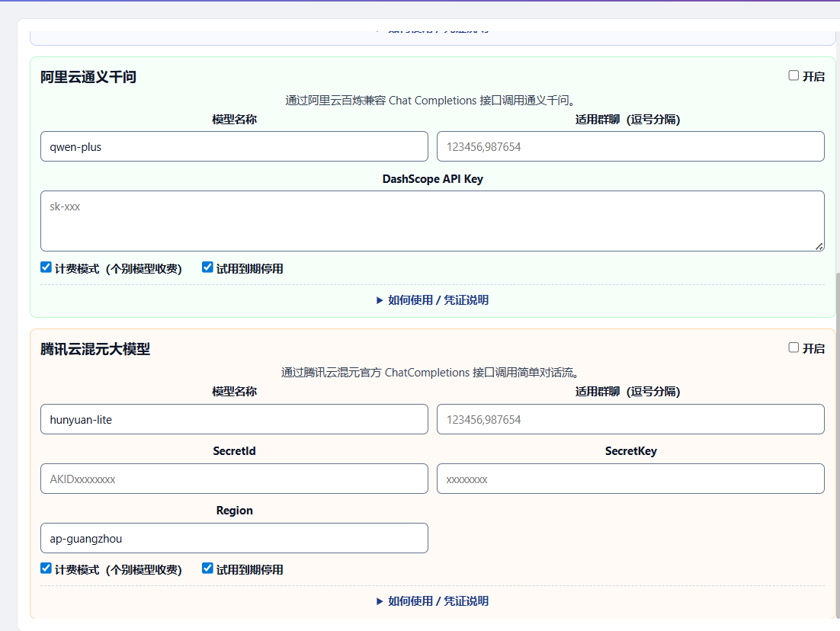
Task: Select the 阿里云通义千问 section heading
Action: click(88, 77)
